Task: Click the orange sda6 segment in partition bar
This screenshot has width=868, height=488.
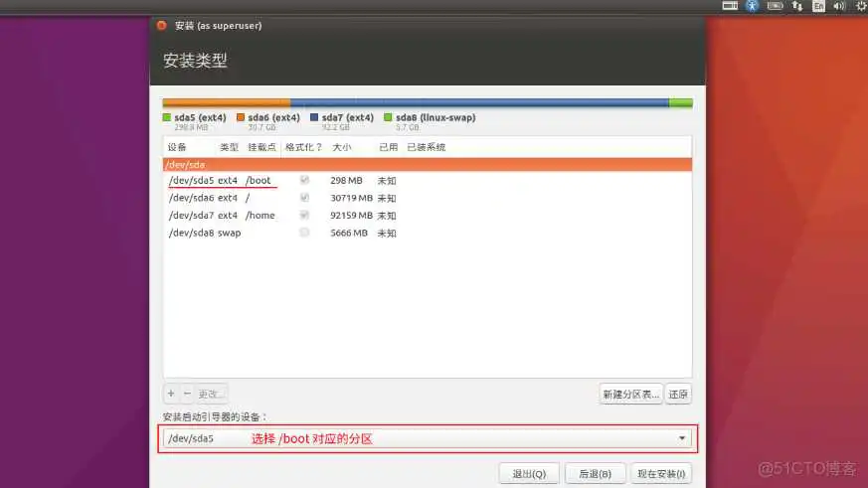Action: [227, 103]
